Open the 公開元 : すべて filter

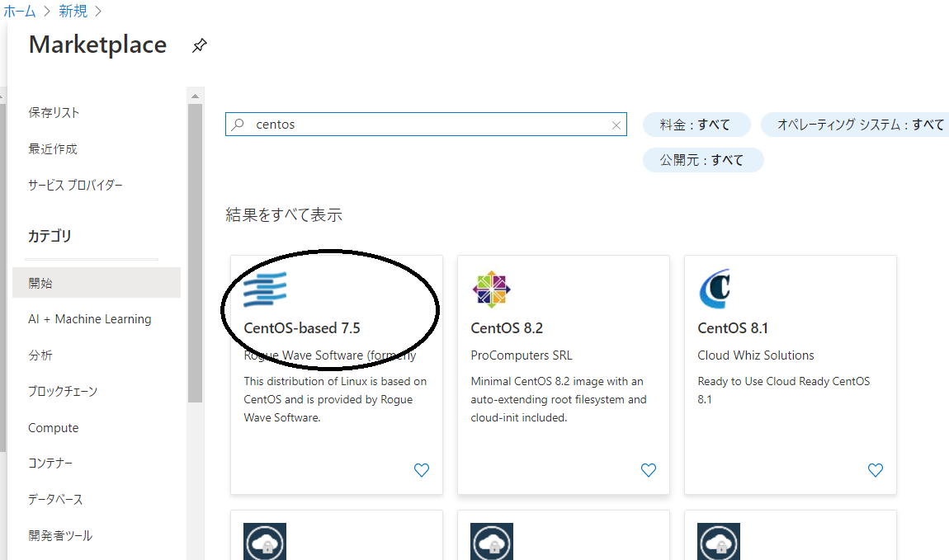coord(702,160)
